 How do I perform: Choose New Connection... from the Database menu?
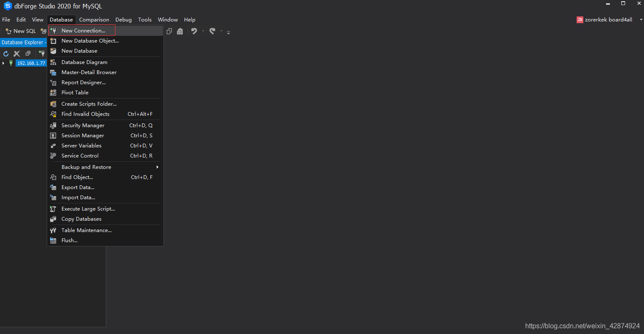(105, 31)
